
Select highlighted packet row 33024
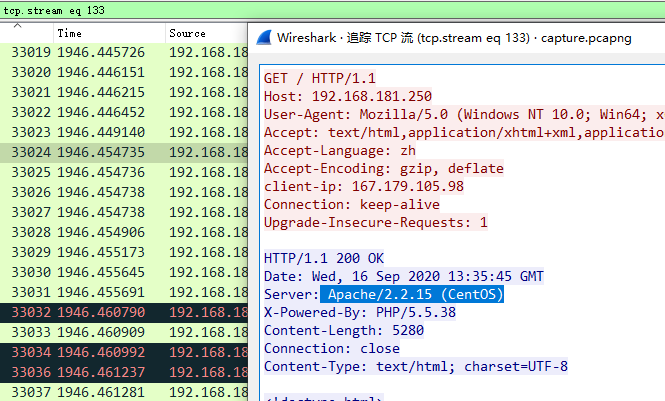click(124, 152)
